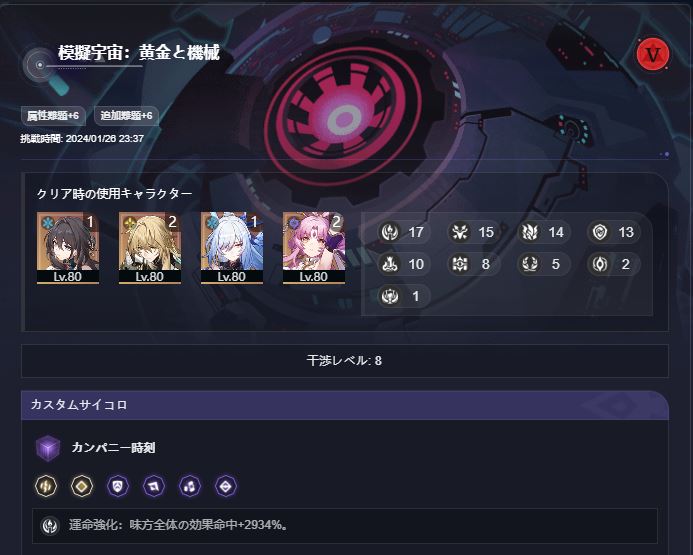The height and width of the screenshot is (555, 693).
Task: Open the dark-haired character portrait
Action: 68,248
